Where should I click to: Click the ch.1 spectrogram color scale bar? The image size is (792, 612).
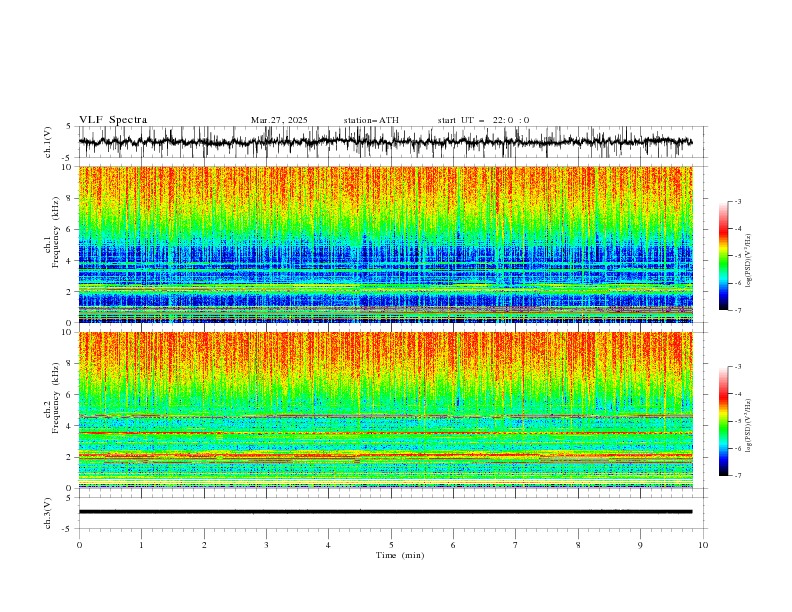coord(724,256)
